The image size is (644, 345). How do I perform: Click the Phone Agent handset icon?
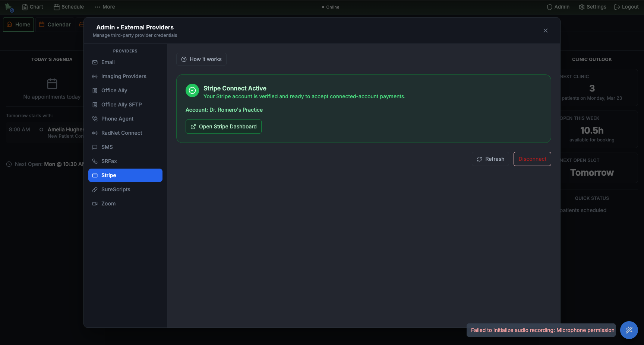click(x=95, y=119)
